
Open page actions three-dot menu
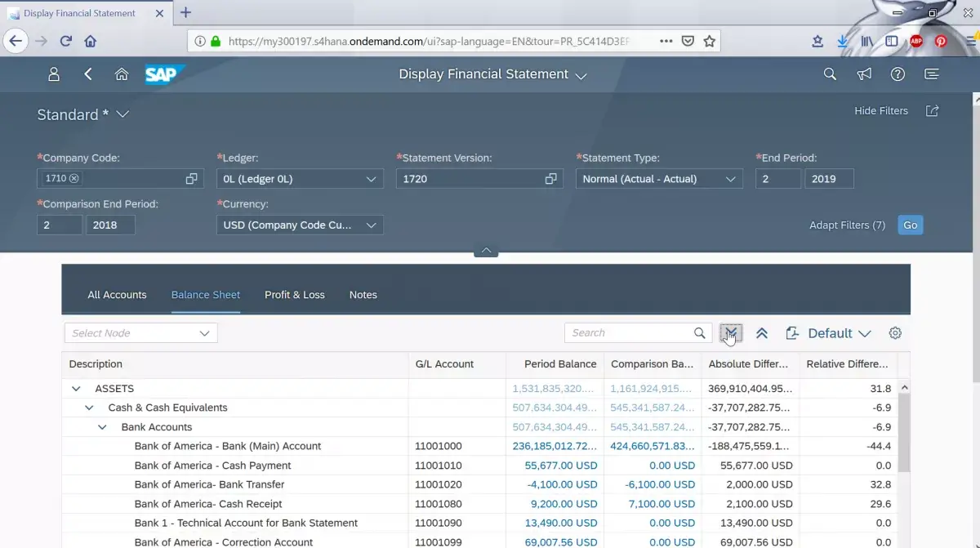(x=666, y=41)
